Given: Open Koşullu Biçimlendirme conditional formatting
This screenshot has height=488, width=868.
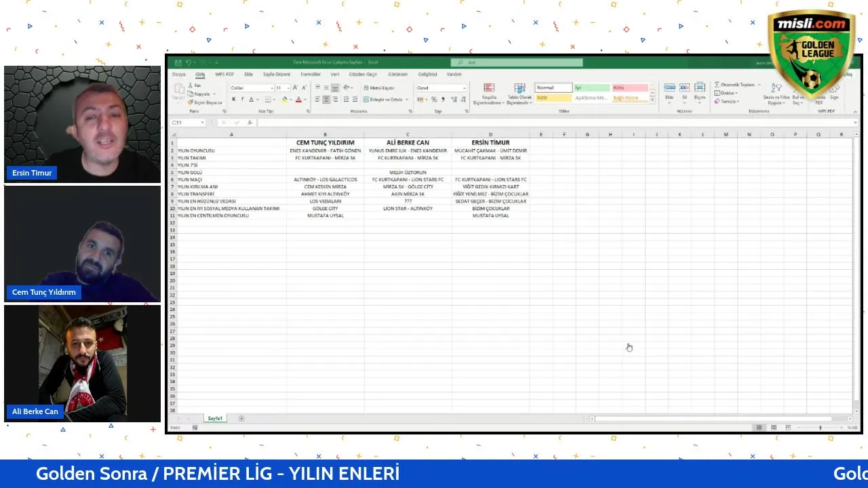Looking at the screenshot, I should pyautogui.click(x=489, y=94).
